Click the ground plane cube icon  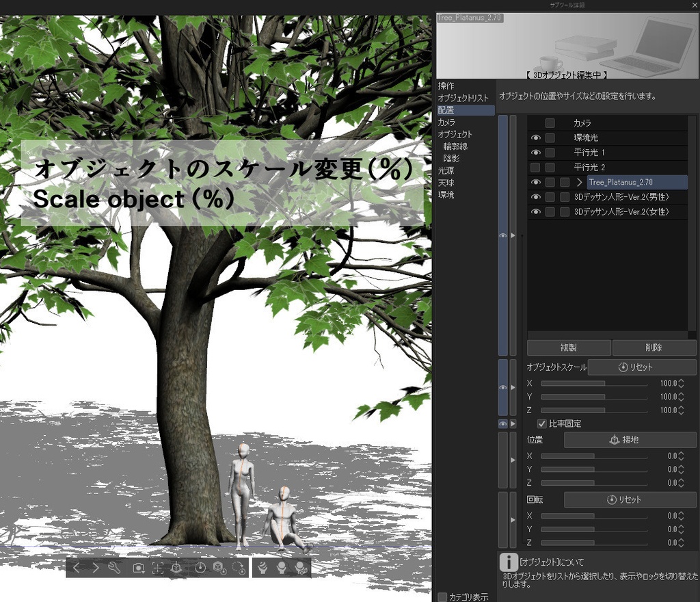(x=176, y=568)
